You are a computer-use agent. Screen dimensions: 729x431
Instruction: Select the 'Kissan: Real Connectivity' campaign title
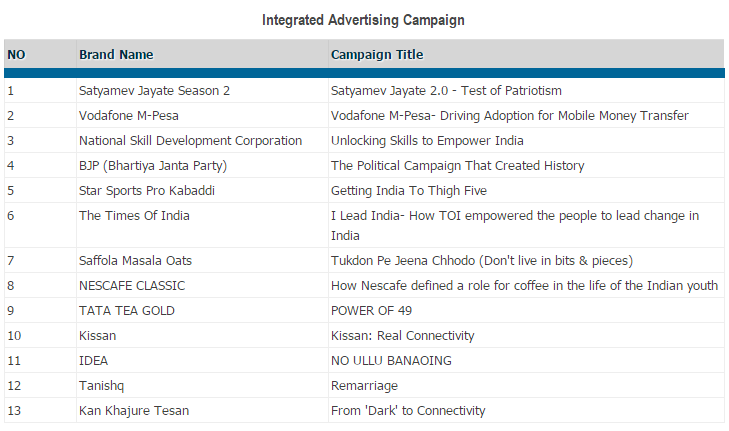click(x=402, y=336)
